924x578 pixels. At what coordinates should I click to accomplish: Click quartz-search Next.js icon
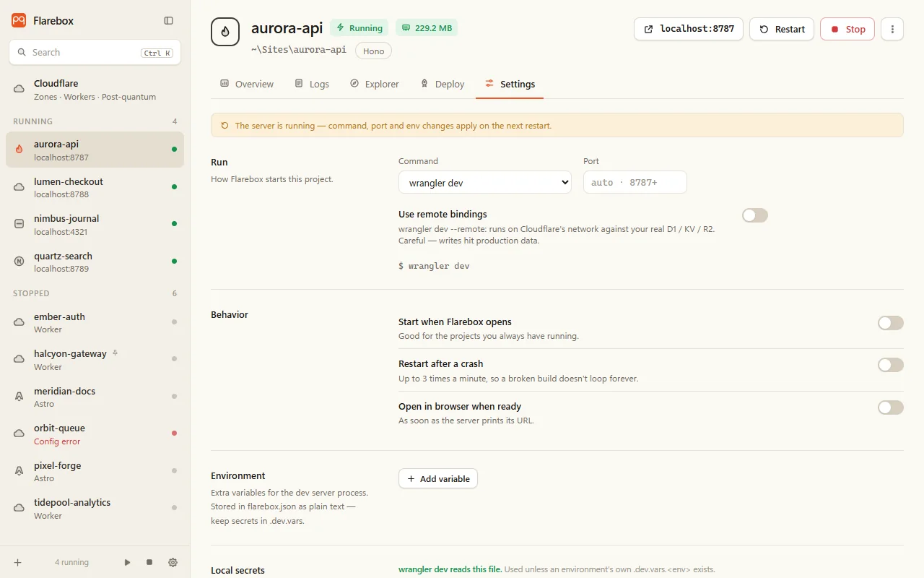pos(19,261)
